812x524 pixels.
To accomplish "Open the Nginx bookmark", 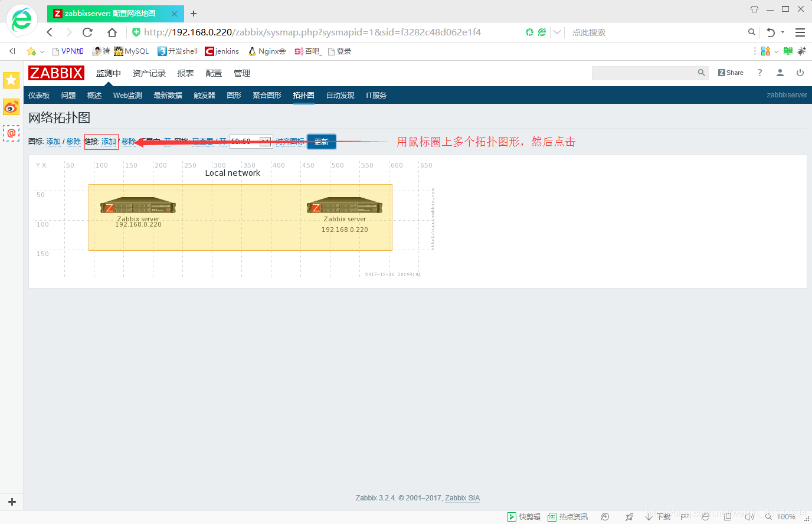I will 267,51.
